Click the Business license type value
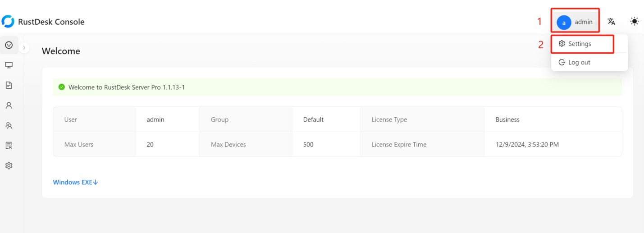This screenshot has height=233, width=644. click(507, 119)
